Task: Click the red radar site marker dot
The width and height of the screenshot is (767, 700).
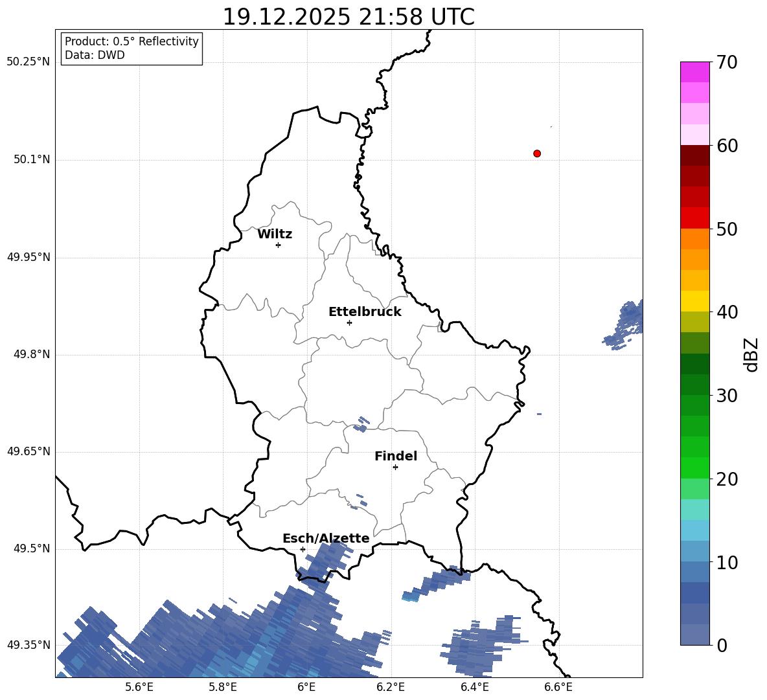Action: (x=537, y=153)
